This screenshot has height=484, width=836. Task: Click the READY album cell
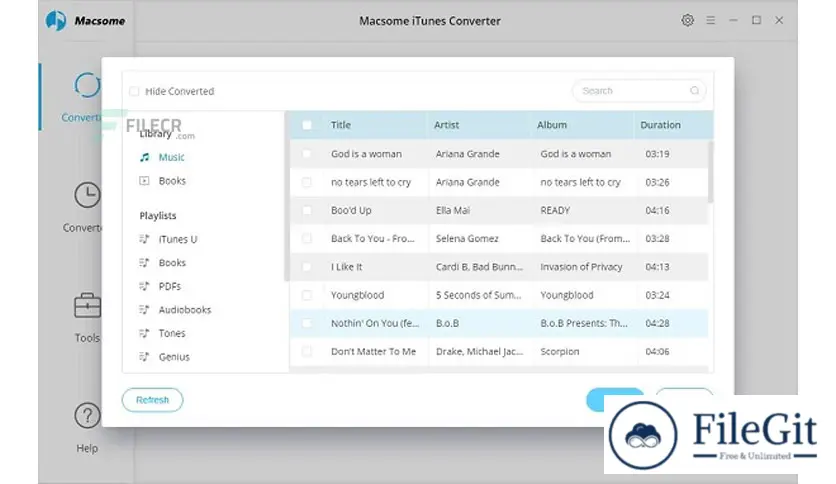point(555,210)
